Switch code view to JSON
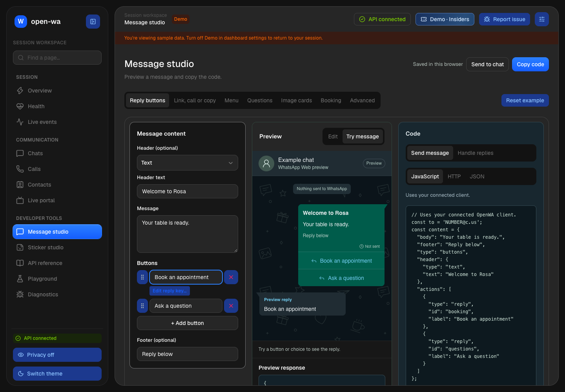The width and height of the screenshot is (565, 392). click(x=477, y=176)
